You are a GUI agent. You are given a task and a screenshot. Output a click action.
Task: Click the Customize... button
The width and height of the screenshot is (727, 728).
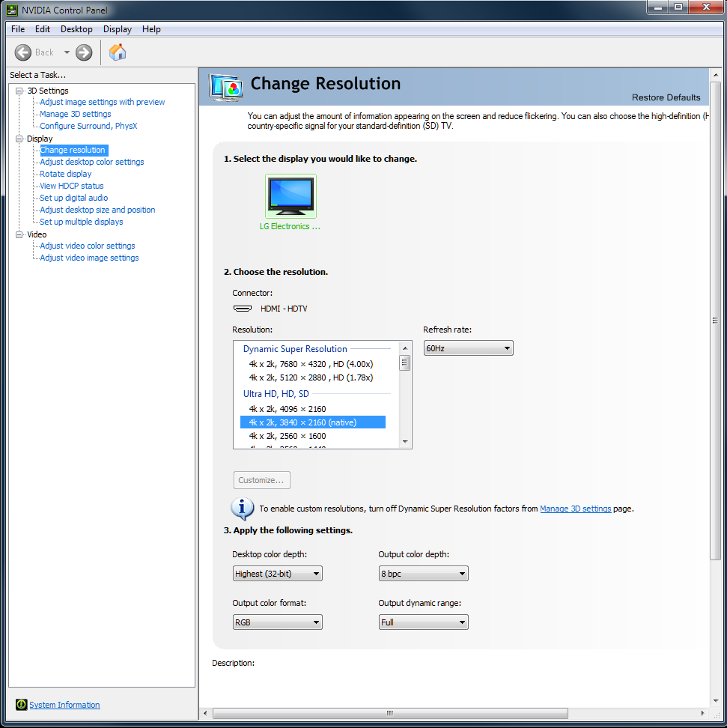(262, 480)
